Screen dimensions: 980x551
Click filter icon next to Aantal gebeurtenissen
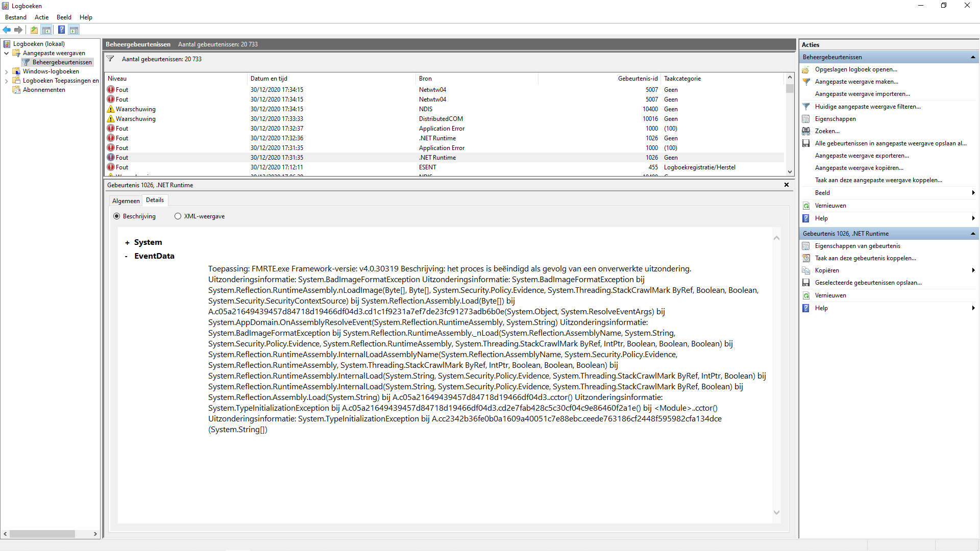(110, 59)
